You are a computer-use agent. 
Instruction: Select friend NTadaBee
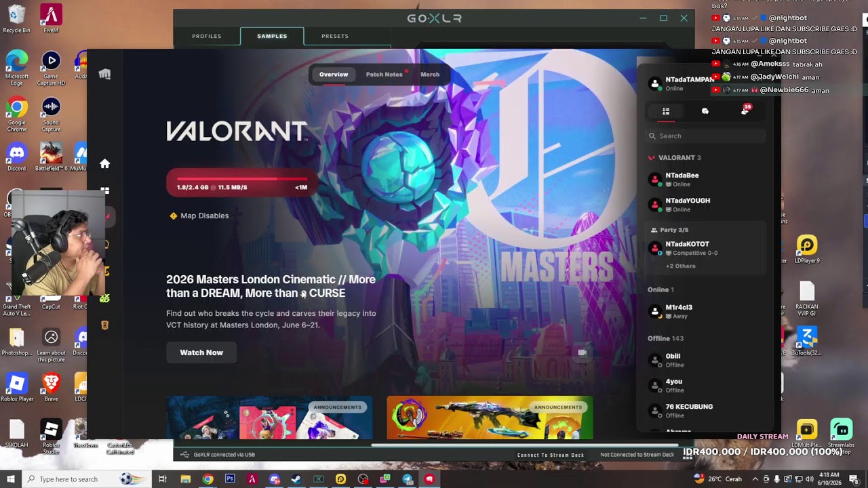(705, 180)
